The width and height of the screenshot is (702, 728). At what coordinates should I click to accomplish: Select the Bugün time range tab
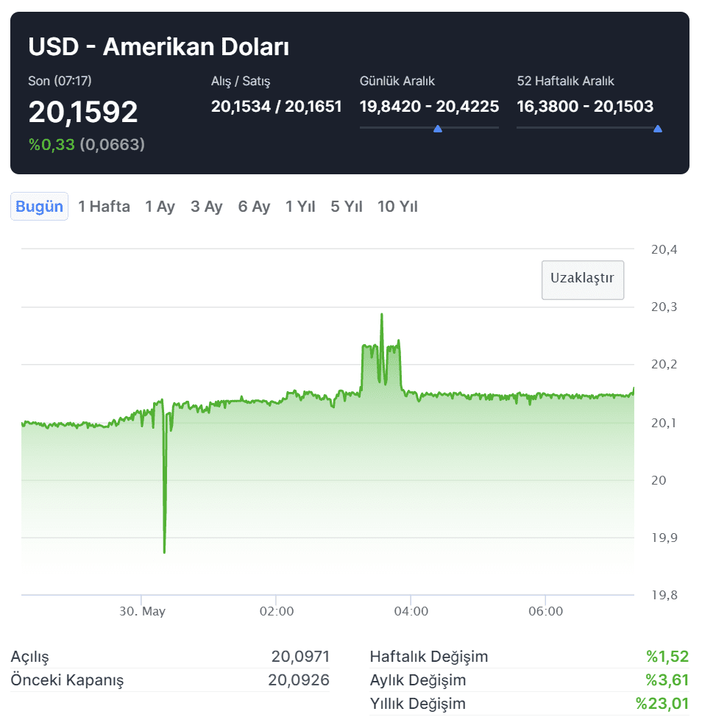pos(39,207)
